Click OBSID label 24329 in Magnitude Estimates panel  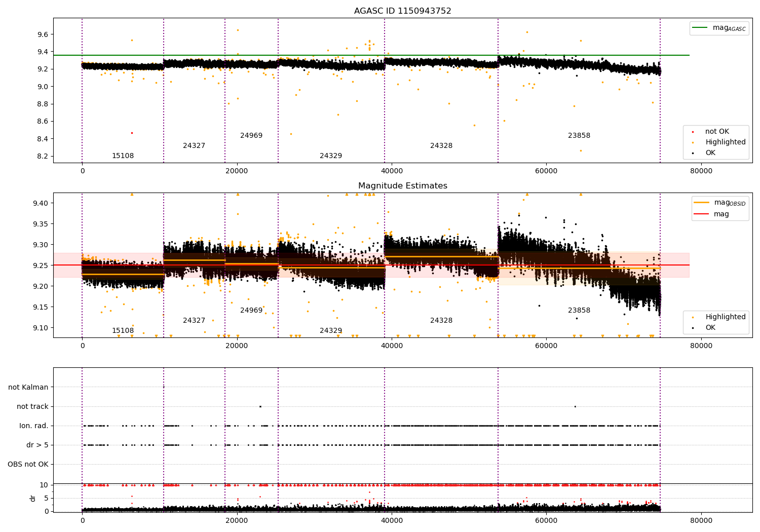click(x=331, y=331)
